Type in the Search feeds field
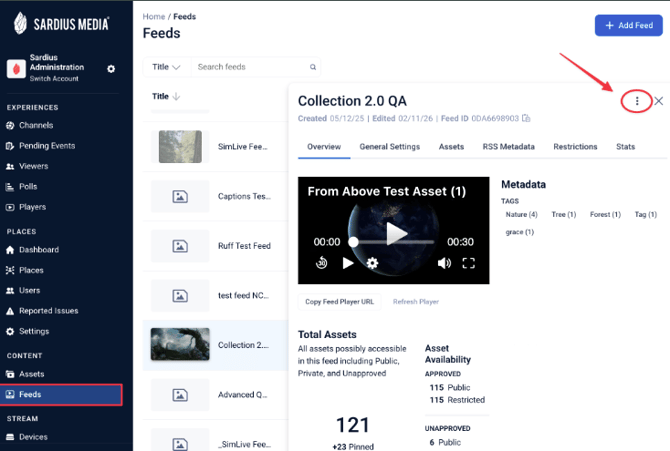 (250, 67)
